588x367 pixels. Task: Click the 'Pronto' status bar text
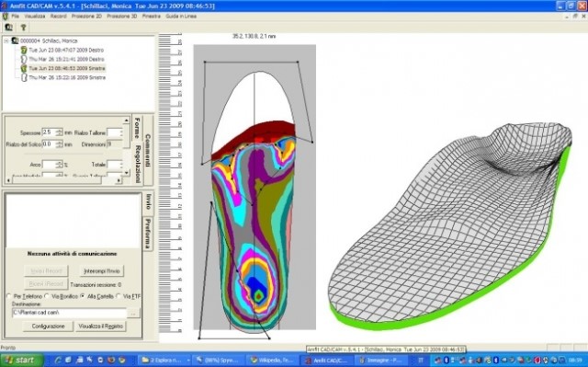[x=8, y=348]
